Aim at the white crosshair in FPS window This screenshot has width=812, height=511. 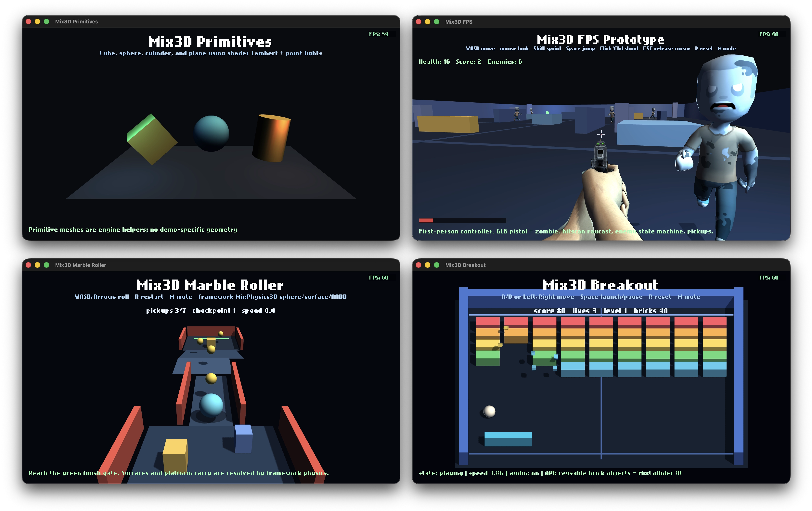point(601,134)
